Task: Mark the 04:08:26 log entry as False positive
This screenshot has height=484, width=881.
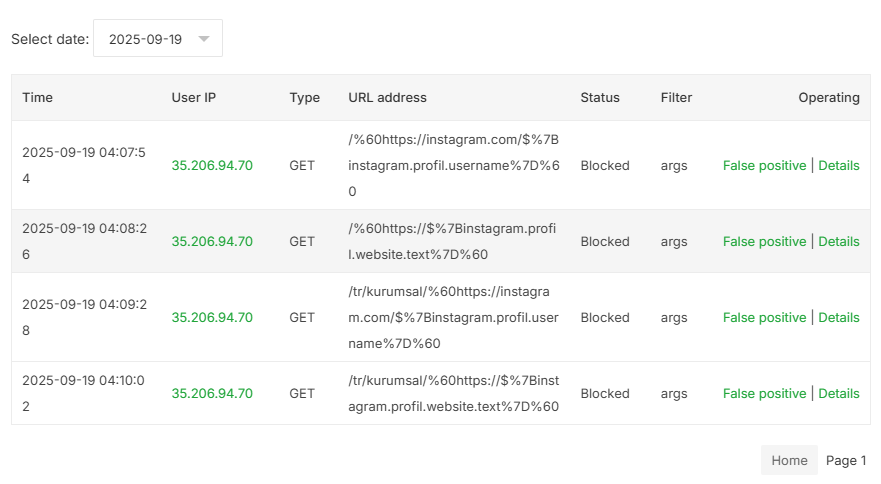Action: point(764,241)
